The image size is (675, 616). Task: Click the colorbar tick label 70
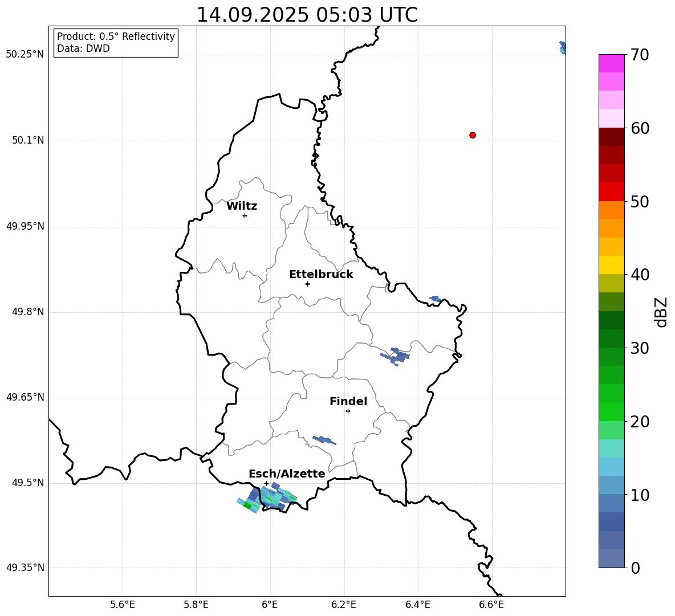point(640,55)
